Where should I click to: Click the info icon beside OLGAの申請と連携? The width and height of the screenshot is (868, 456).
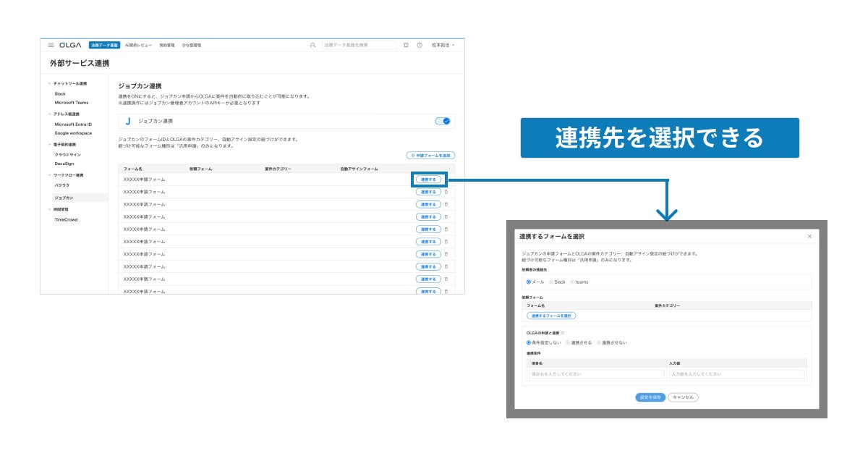pyautogui.click(x=563, y=333)
